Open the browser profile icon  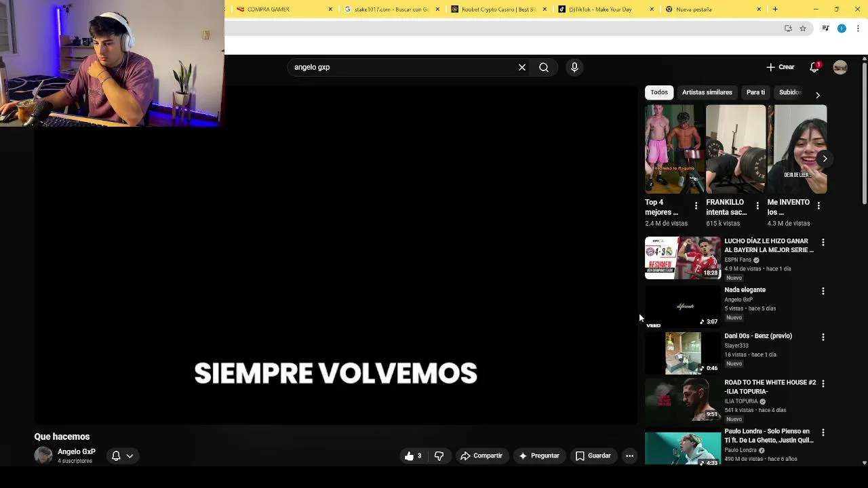(x=842, y=28)
